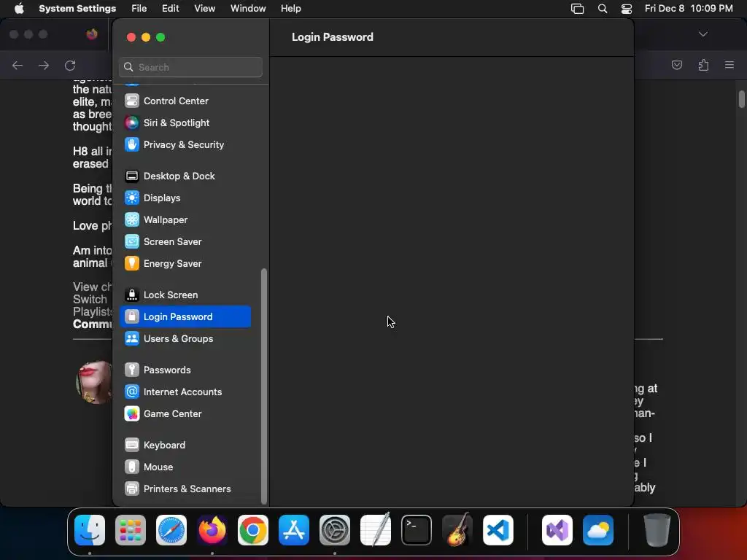The image size is (747, 560).
Task: Launch Terminal from the Dock
Action: 417,530
